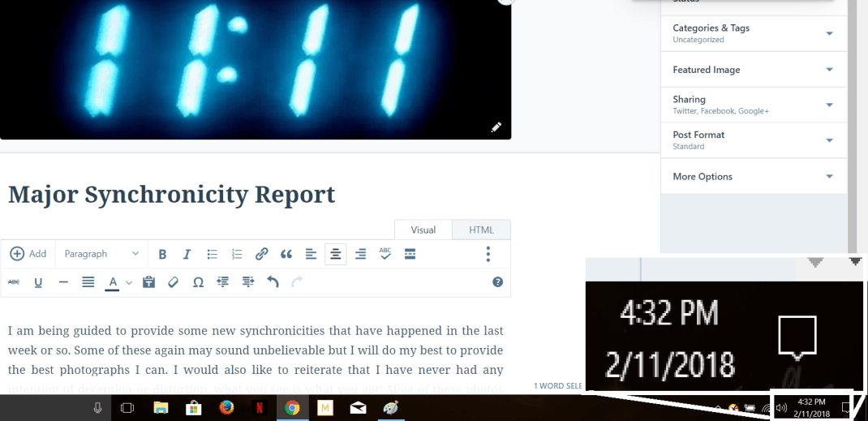This screenshot has width=868, height=421.
Task: Click the undo arrow
Action: pyautogui.click(x=273, y=282)
